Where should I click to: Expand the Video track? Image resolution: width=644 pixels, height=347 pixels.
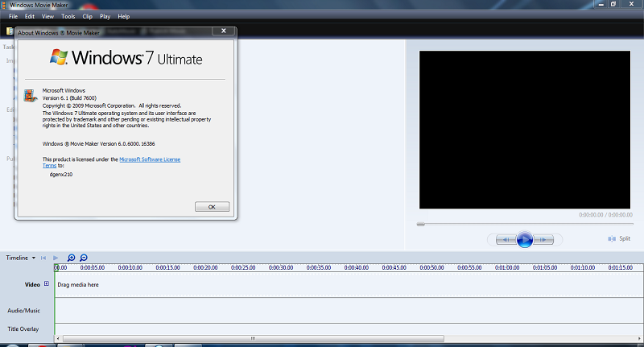pos(47,283)
